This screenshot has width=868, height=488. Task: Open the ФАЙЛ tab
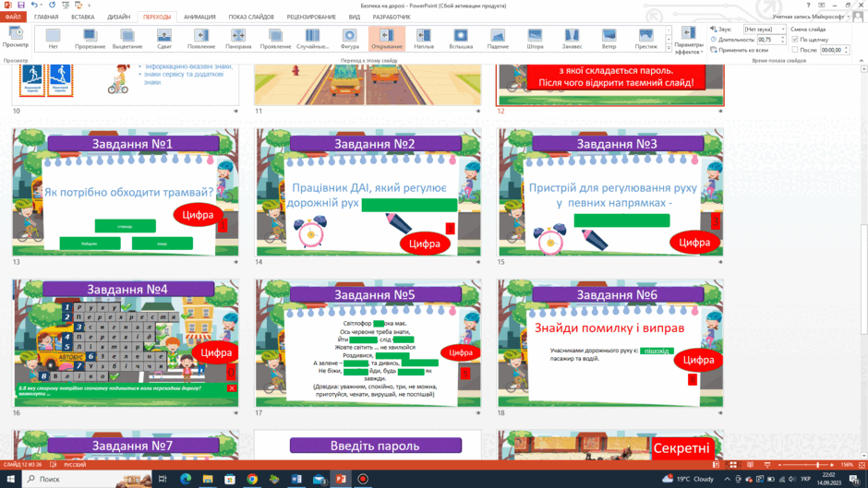[x=13, y=17]
